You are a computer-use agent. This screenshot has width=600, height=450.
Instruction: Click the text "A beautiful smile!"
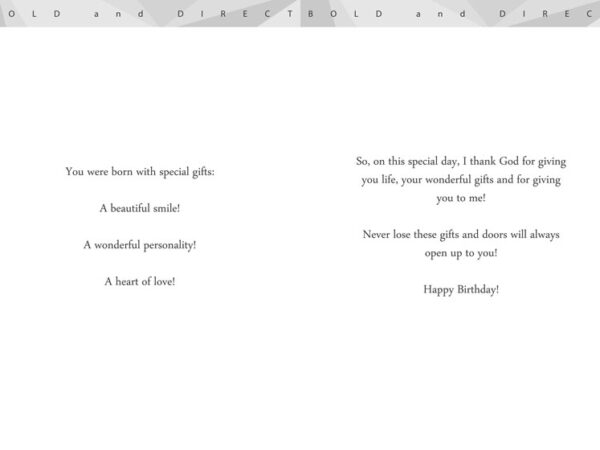140,208
